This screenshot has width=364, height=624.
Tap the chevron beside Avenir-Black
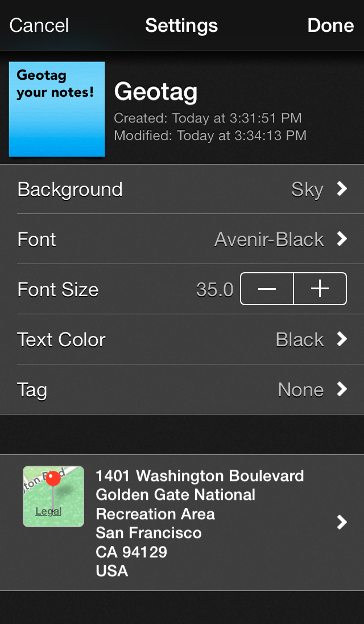342,239
